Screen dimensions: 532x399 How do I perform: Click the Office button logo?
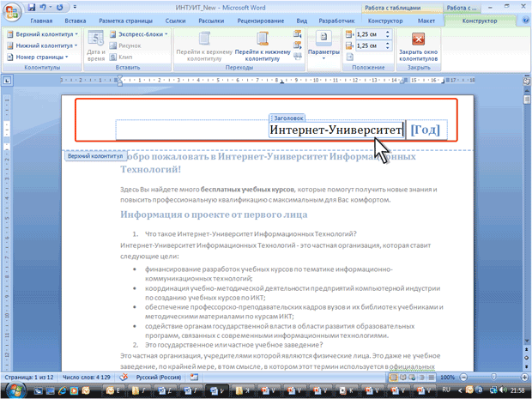[12, 12]
